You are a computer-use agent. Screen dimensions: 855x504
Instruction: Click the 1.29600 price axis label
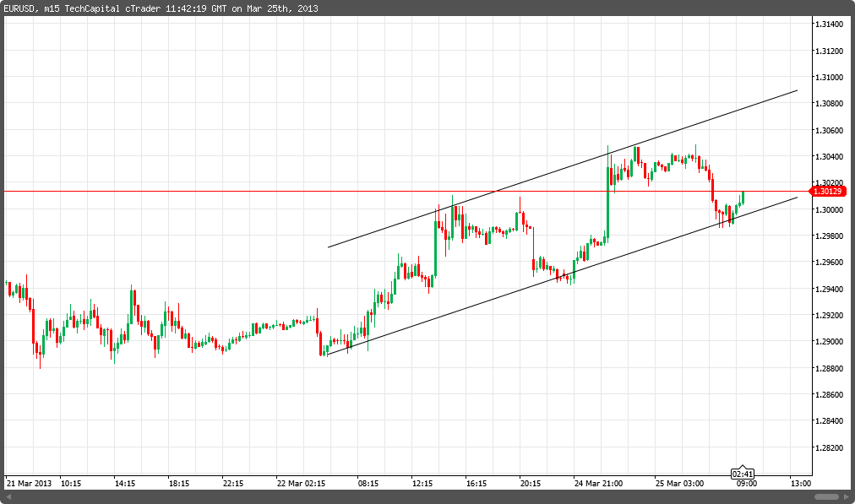click(x=829, y=262)
